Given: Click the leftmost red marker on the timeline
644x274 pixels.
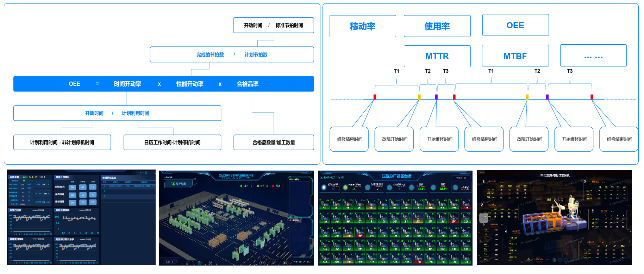Looking at the screenshot, I should 375,97.
